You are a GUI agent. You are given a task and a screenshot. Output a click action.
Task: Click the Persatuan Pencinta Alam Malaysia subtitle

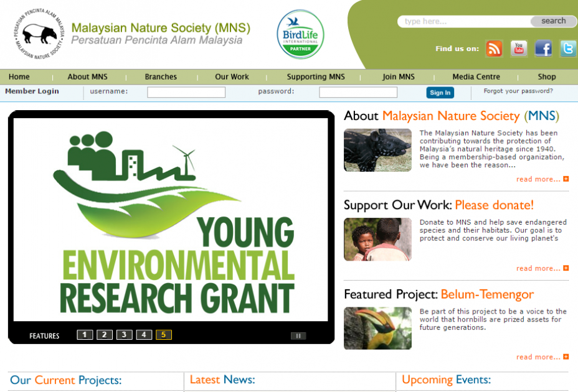coord(157,40)
